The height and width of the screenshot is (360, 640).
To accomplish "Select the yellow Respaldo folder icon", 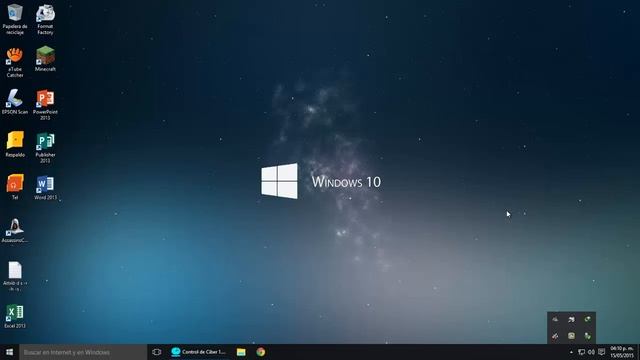I will pos(15,144).
